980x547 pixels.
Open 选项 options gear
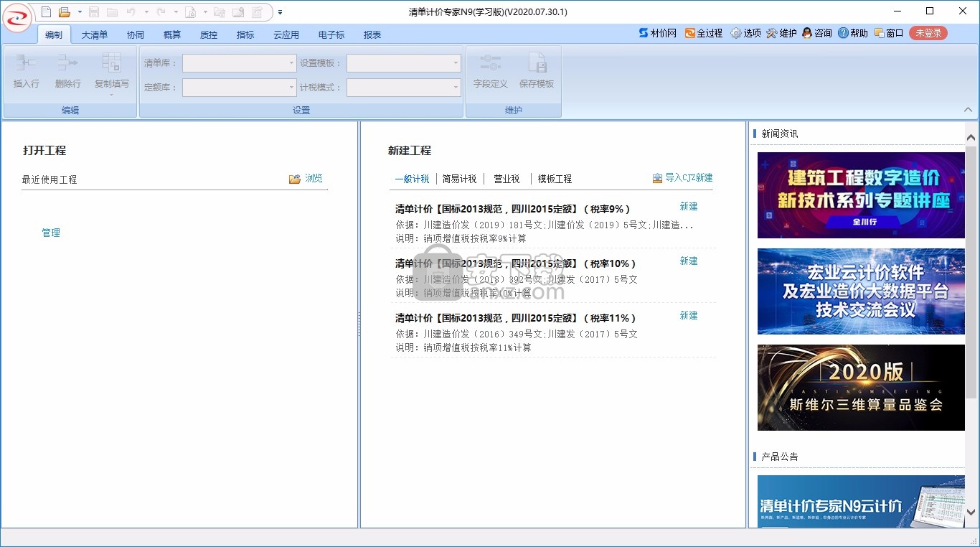pyautogui.click(x=745, y=33)
